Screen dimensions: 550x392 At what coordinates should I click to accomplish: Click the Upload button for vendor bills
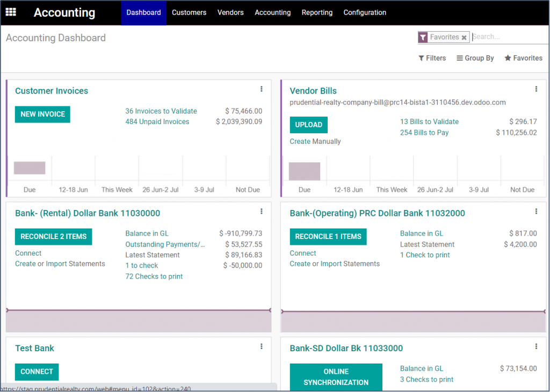309,125
